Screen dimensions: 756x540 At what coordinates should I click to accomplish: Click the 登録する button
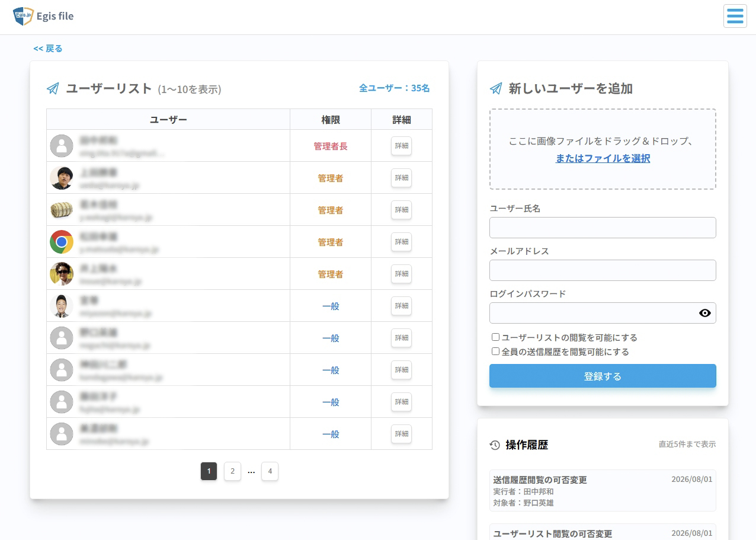click(x=603, y=376)
